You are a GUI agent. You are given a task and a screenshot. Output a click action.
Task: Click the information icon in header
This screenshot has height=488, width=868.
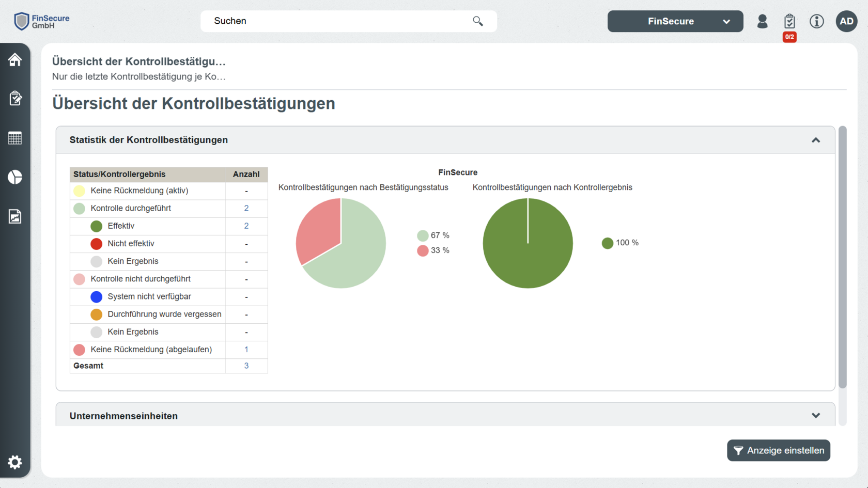point(816,21)
